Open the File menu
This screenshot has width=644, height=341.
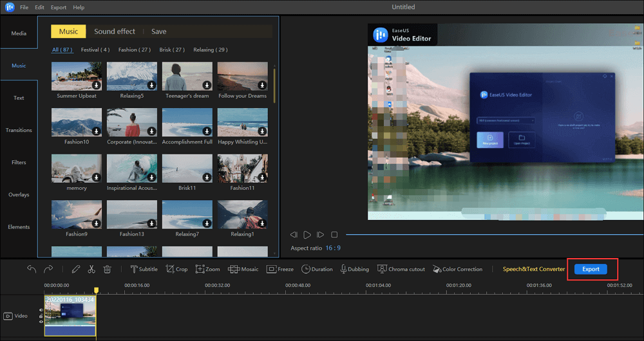point(24,7)
